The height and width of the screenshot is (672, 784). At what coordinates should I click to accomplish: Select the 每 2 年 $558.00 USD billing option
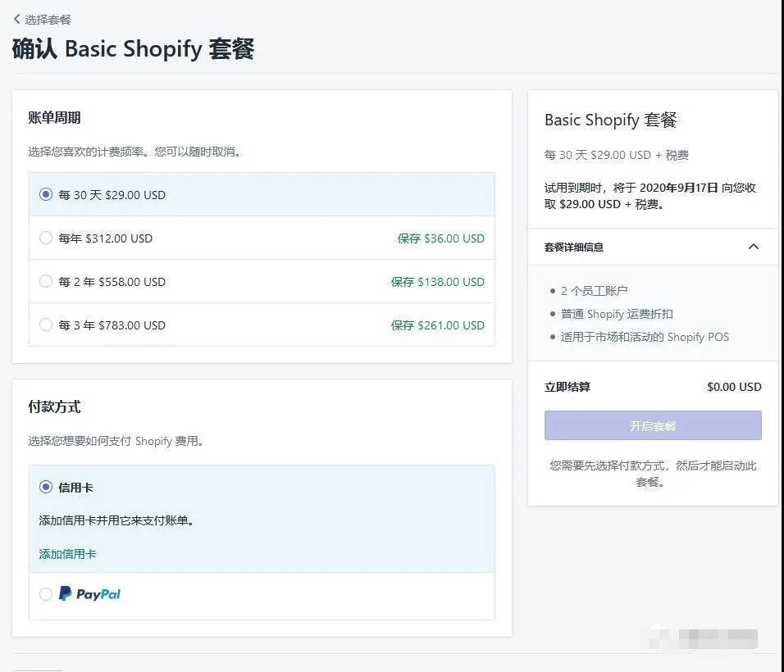(x=46, y=281)
